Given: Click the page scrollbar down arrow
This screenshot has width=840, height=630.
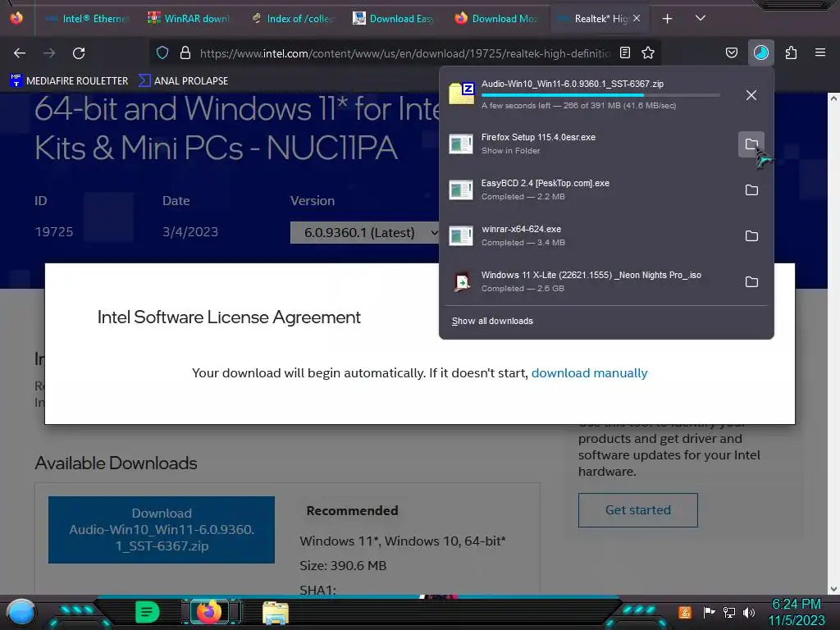Looking at the screenshot, I should point(833,589).
